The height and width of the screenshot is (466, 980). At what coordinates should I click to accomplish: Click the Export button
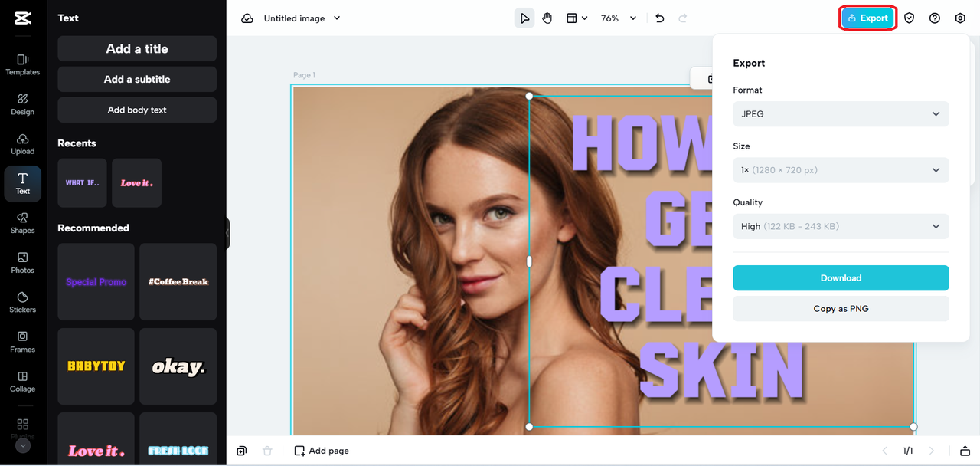point(868,18)
